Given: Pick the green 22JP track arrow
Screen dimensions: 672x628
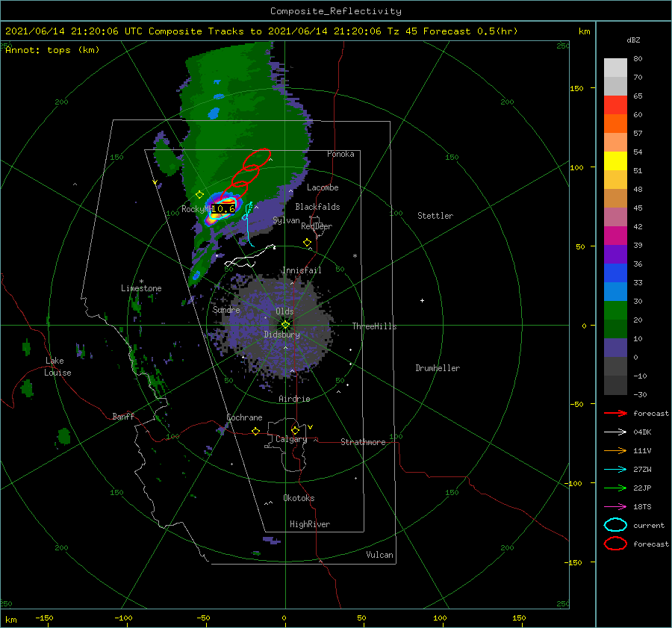Looking at the screenshot, I should [x=615, y=488].
